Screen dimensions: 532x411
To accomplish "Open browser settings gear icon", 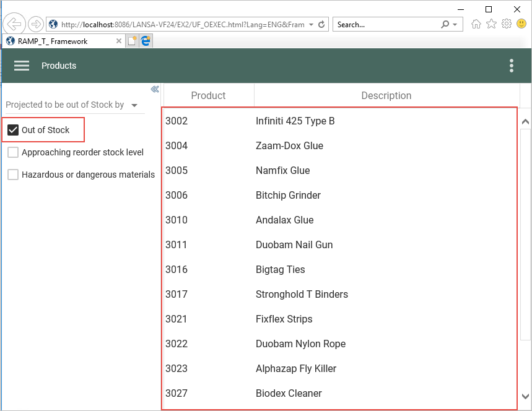I will coord(506,24).
